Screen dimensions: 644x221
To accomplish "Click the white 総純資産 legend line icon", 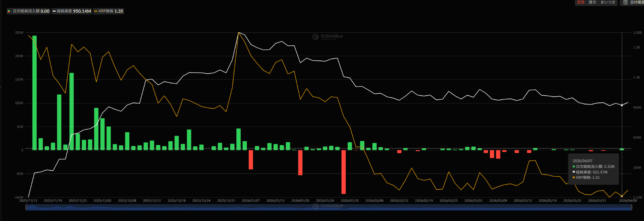I will point(54,11).
